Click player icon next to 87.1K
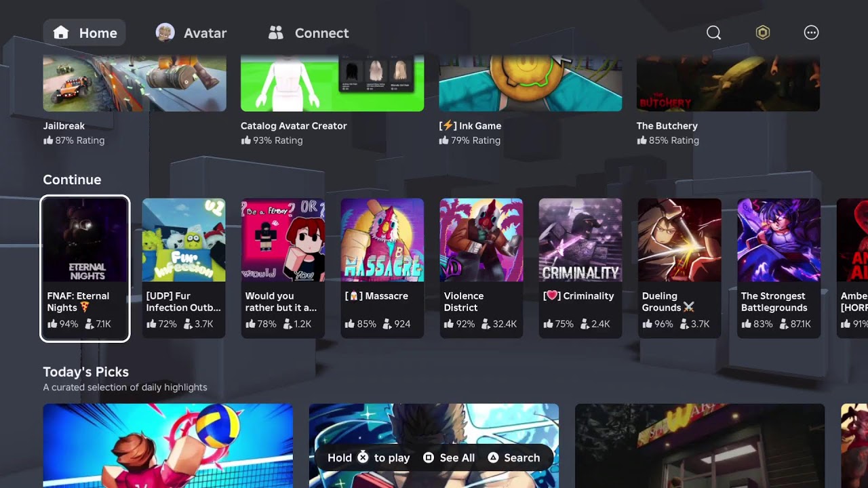The image size is (868, 488). (784, 324)
